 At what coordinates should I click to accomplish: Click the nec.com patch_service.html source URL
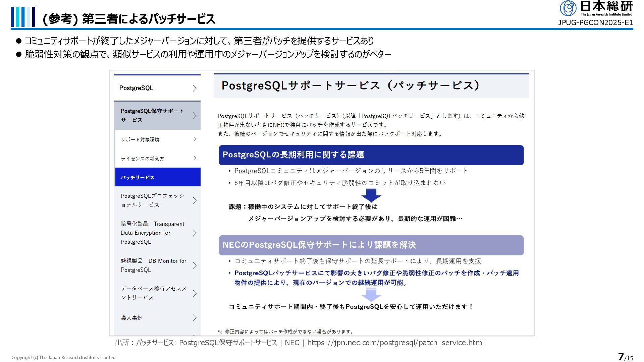[x=395, y=343]
